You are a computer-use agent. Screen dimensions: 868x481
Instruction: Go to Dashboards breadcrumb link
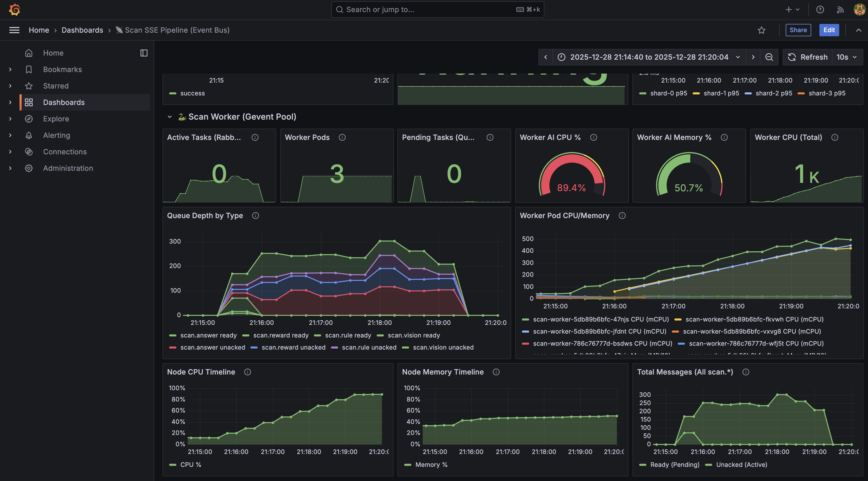pos(82,30)
